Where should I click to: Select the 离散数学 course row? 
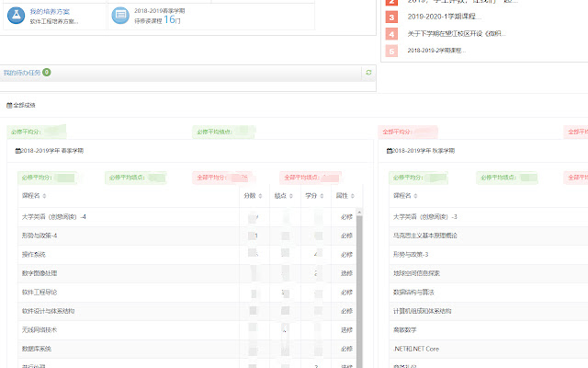[489, 330]
